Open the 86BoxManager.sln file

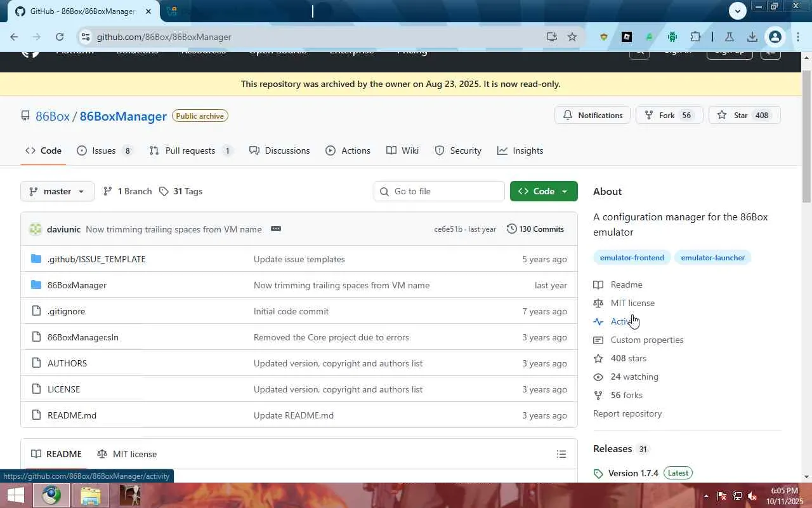83,337
